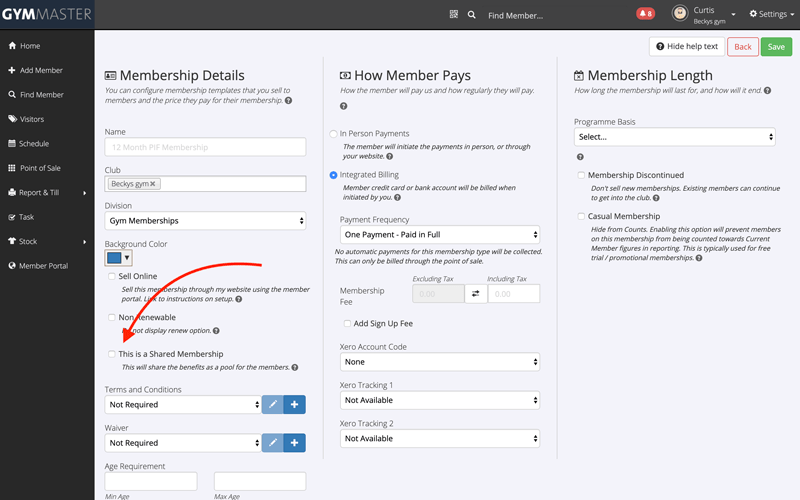Expand the Programme Basis dropdown

point(674,137)
